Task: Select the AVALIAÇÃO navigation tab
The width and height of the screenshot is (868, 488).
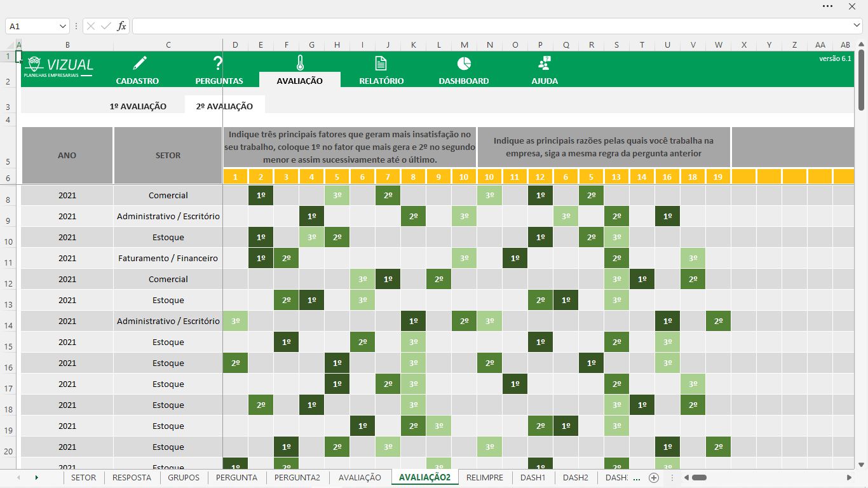Action: tap(300, 81)
